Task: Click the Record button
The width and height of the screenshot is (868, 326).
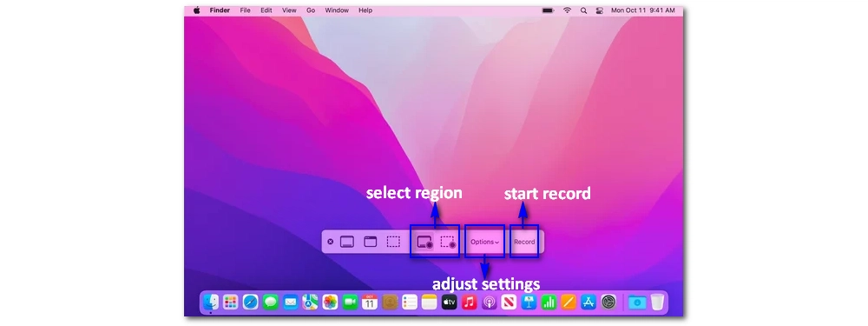Action: click(x=524, y=242)
